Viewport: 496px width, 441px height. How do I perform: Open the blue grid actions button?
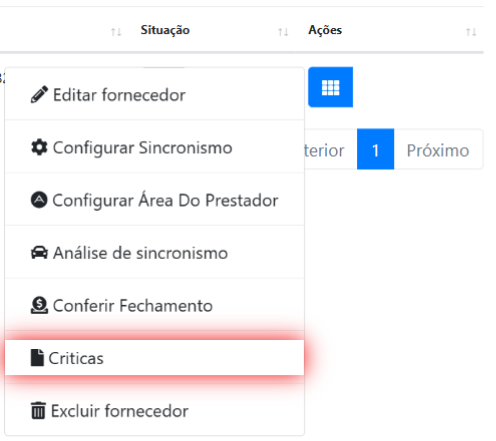point(330,87)
